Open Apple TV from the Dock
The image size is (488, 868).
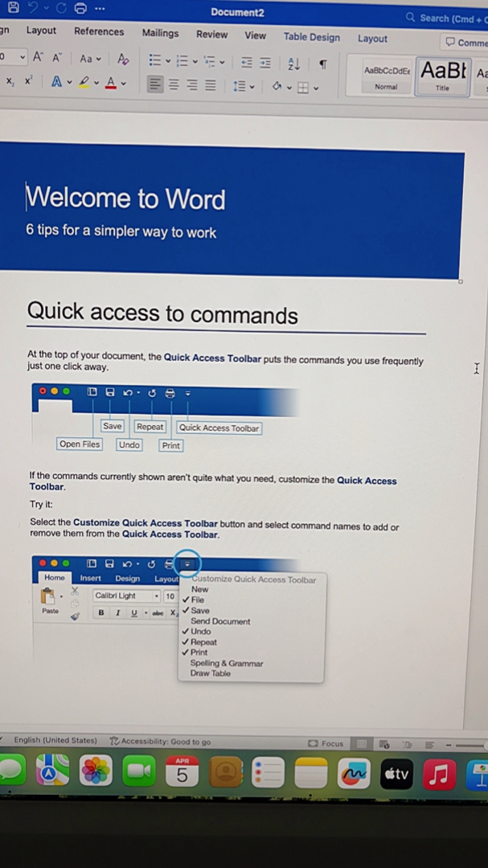396,774
